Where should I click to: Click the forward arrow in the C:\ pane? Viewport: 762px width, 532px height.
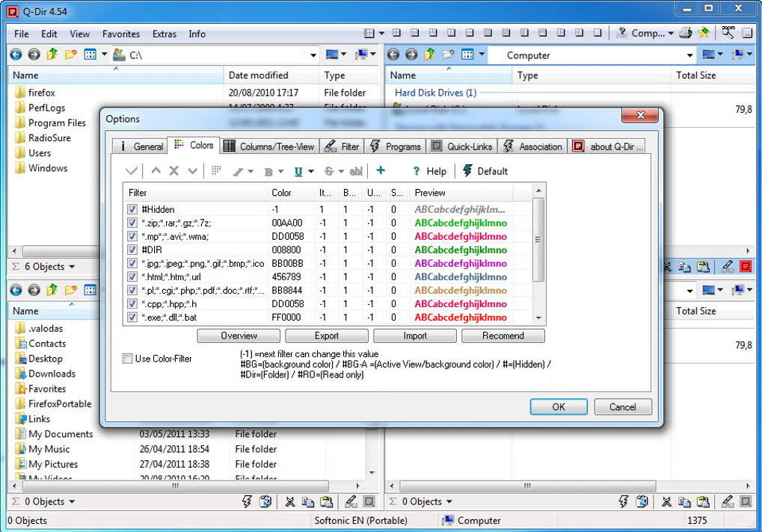click(34, 55)
